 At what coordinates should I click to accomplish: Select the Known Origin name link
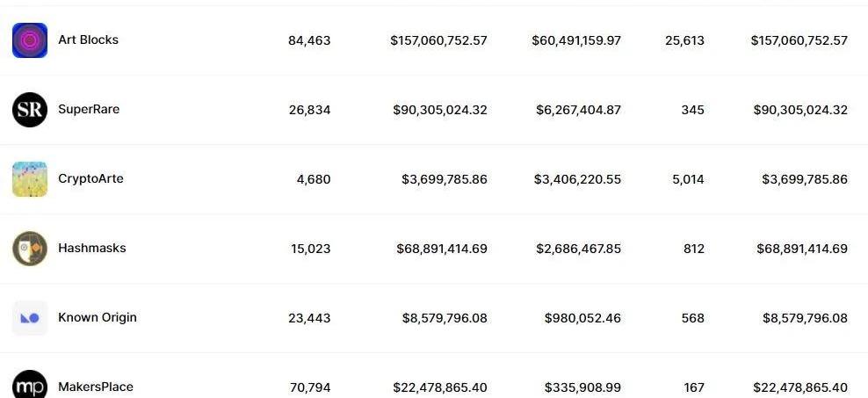click(x=98, y=317)
